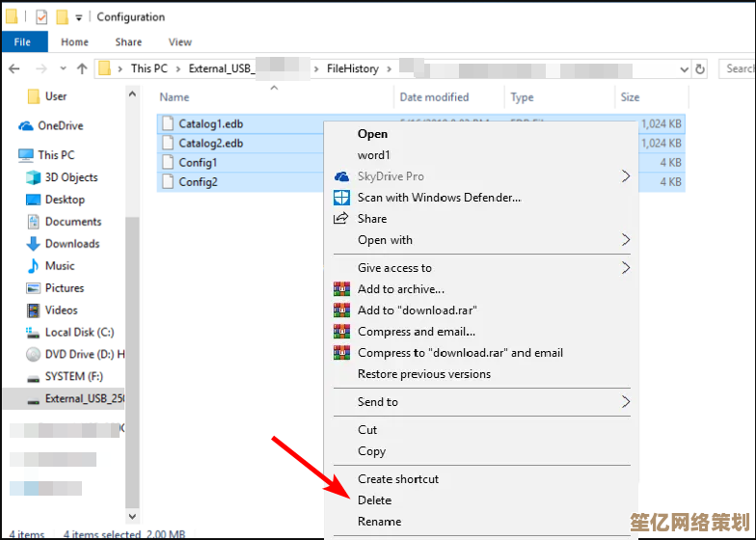Image resolution: width=756 pixels, height=540 pixels.
Task: Select the OneDrive cloud icon in sidebar
Action: (x=26, y=126)
